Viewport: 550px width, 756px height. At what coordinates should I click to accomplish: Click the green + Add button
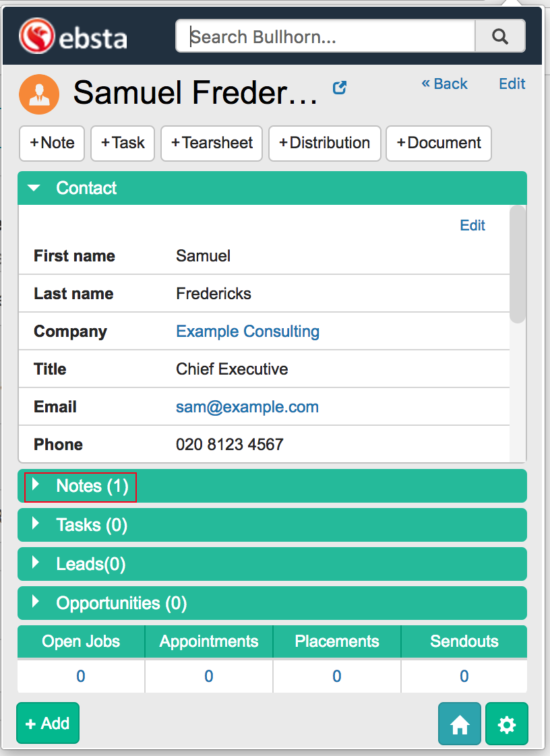pos(47,724)
